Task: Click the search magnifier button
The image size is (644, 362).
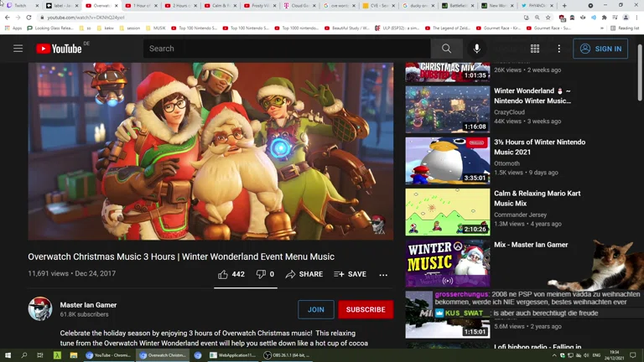Action: point(446,49)
